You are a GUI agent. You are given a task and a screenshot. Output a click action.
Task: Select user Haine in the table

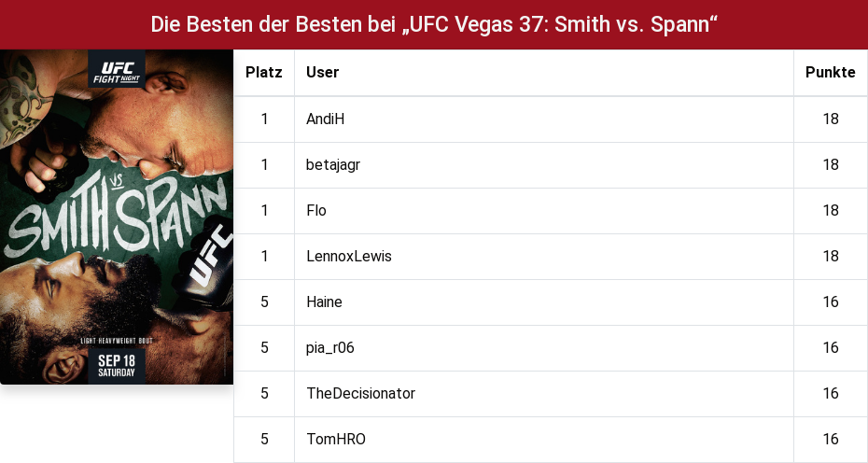[x=324, y=302]
